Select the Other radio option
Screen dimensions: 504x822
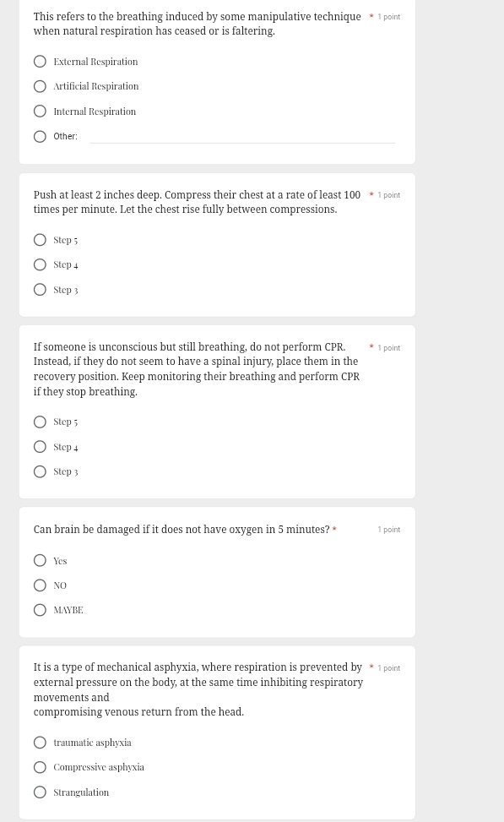[40, 137]
